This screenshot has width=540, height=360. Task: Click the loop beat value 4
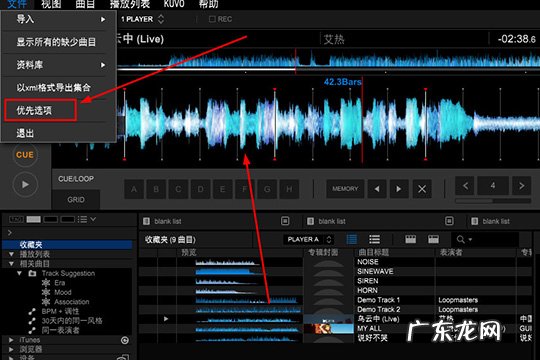[493, 186]
